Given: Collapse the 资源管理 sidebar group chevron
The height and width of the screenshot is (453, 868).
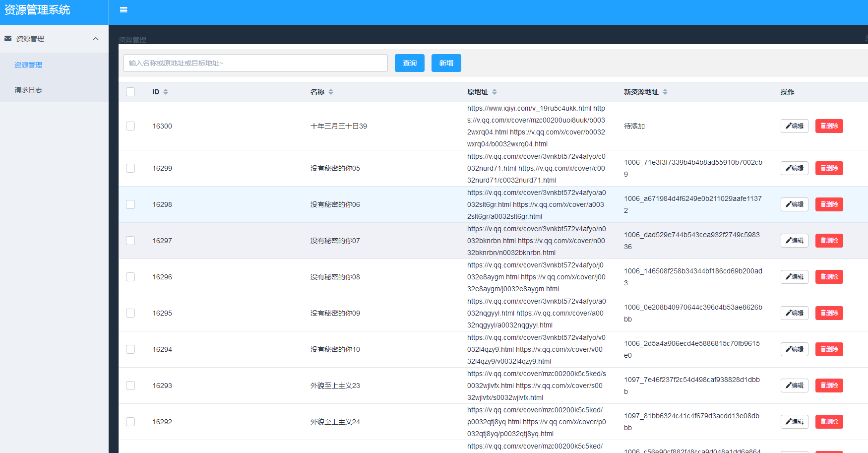Looking at the screenshot, I should click(96, 39).
